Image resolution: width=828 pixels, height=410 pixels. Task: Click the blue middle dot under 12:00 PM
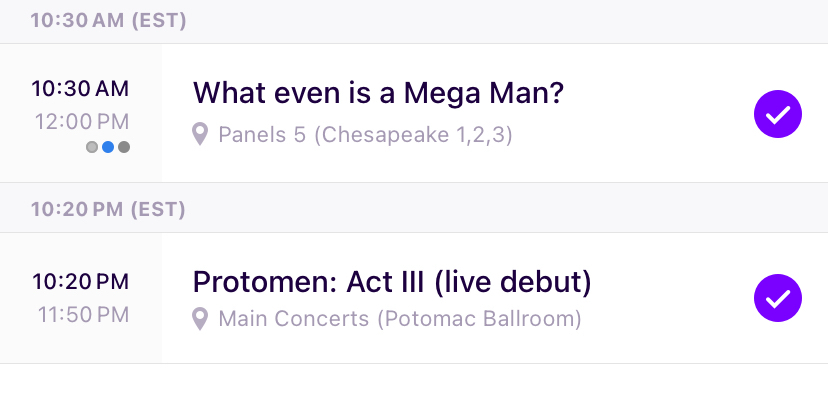tap(108, 147)
